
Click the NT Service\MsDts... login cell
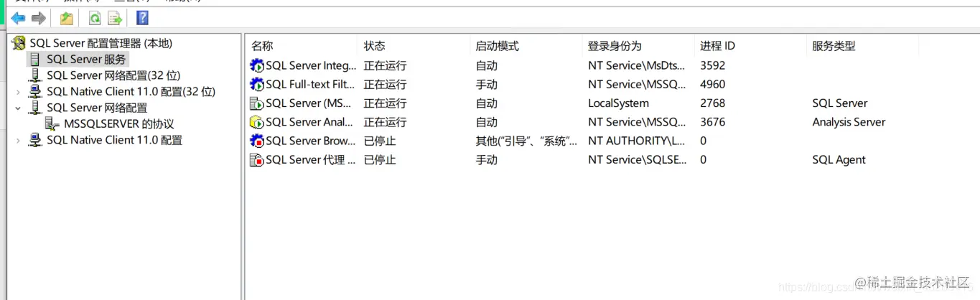click(637, 65)
